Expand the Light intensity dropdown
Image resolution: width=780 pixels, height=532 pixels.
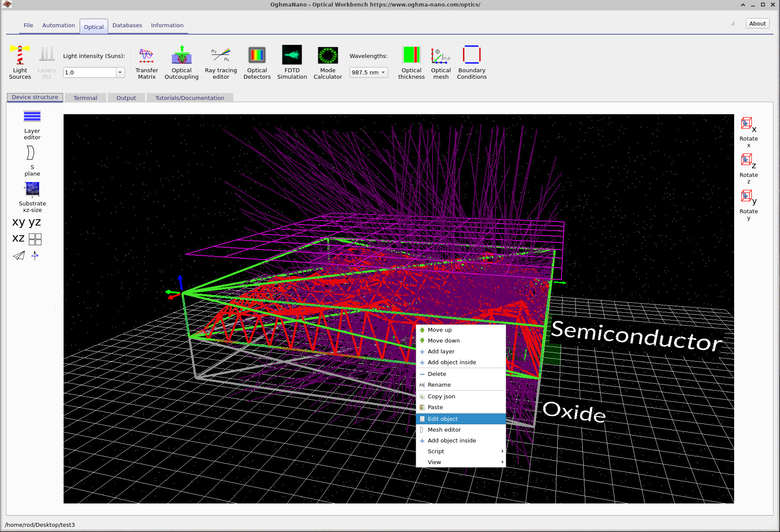tap(119, 72)
